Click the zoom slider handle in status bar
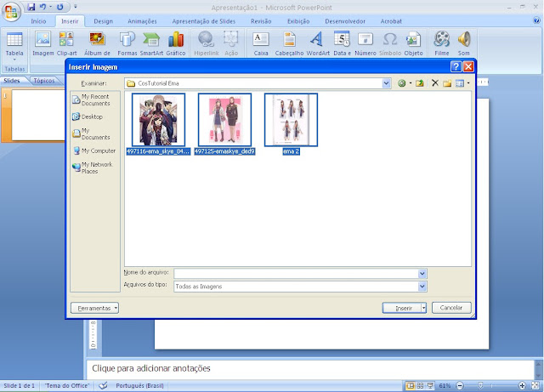 [480, 385]
